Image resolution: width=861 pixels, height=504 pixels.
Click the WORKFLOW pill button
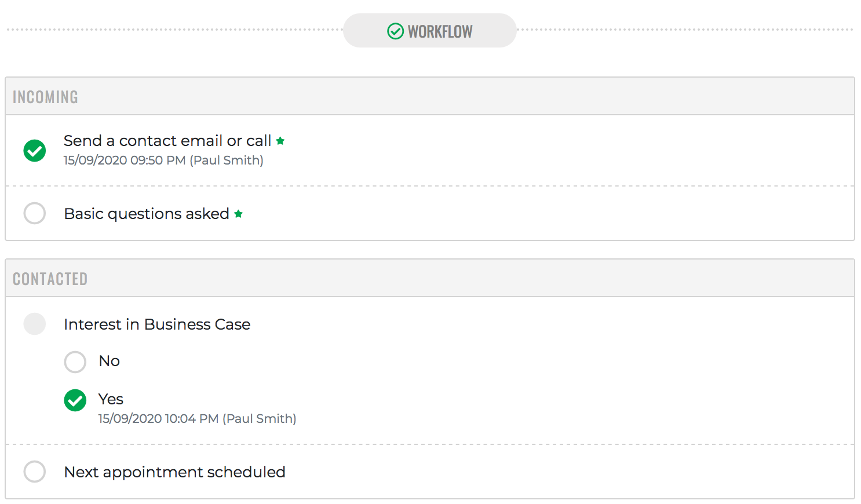click(430, 31)
